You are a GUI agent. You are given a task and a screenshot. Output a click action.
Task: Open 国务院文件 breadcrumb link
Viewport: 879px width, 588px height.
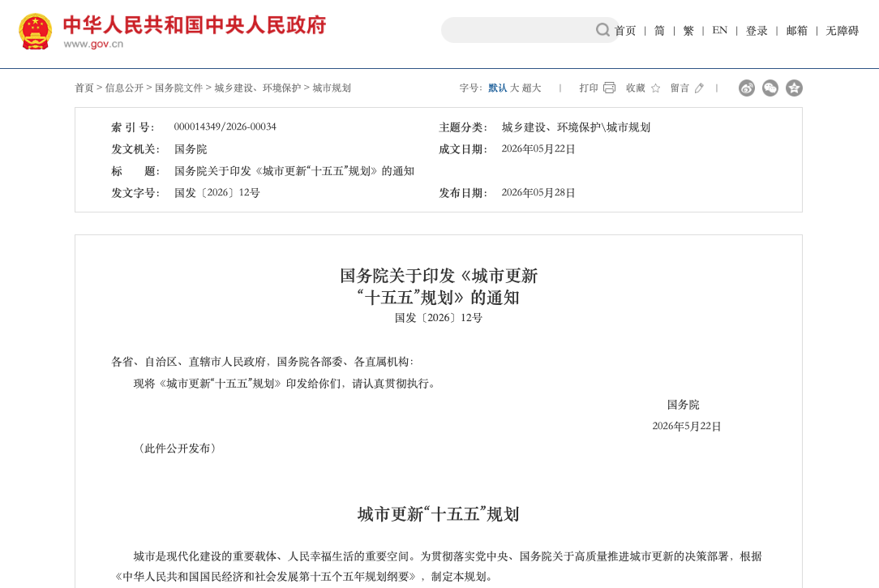[x=179, y=88]
